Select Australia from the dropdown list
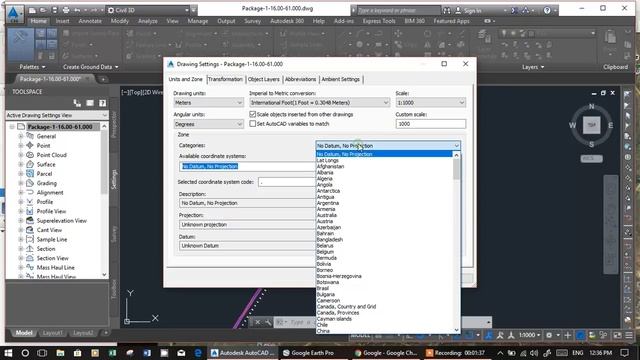 (327, 215)
